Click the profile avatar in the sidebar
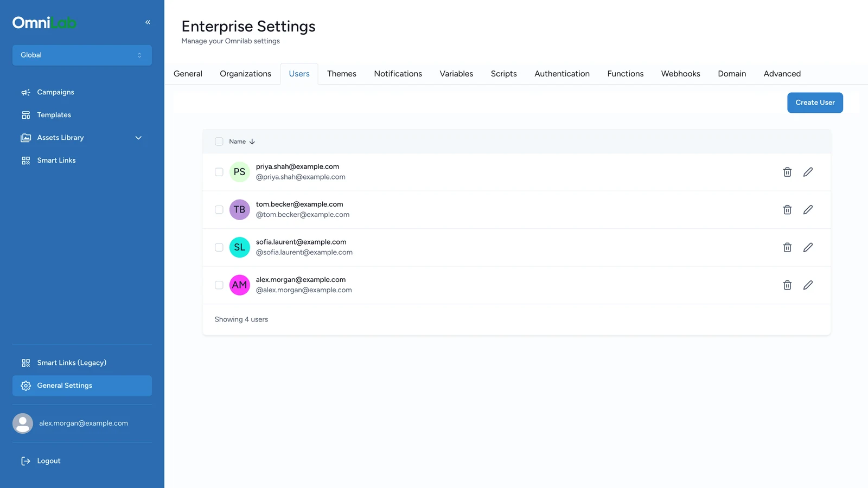868x488 pixels. (23, 423)
